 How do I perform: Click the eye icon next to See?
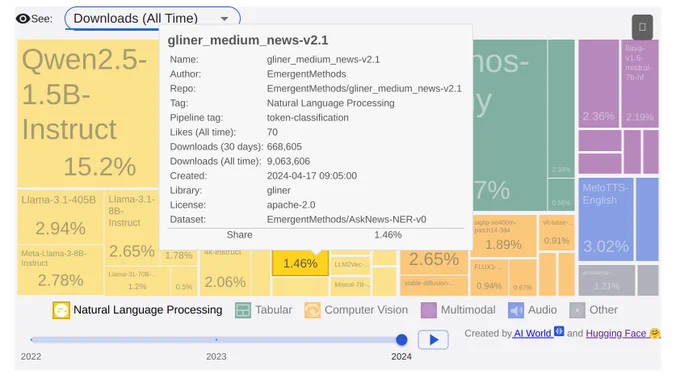click(23, 19)
